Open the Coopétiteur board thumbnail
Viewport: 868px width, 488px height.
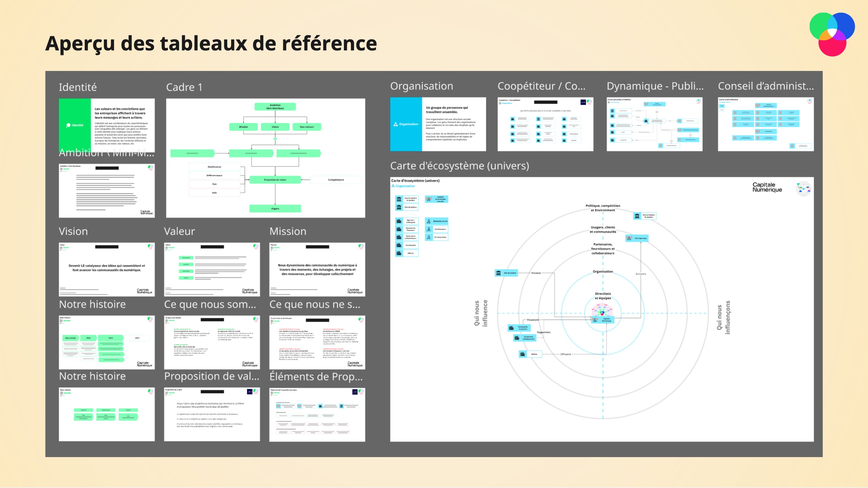(545, 124)
